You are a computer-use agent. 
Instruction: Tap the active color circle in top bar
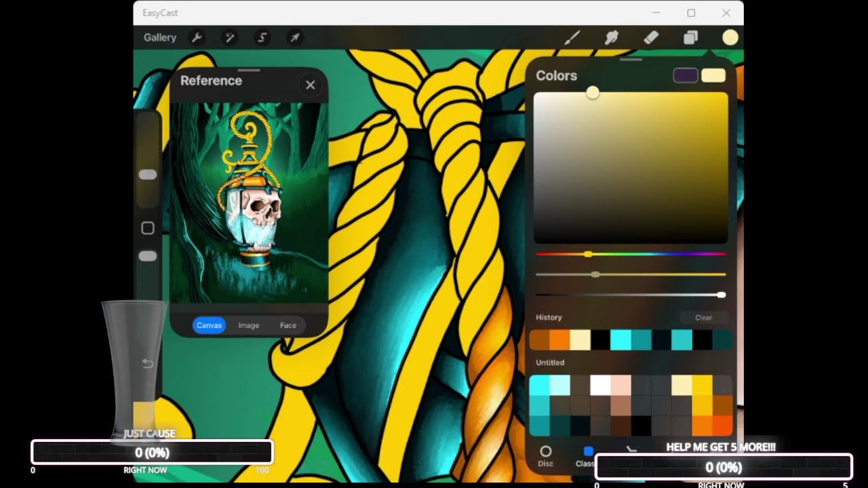coord(730,38)
